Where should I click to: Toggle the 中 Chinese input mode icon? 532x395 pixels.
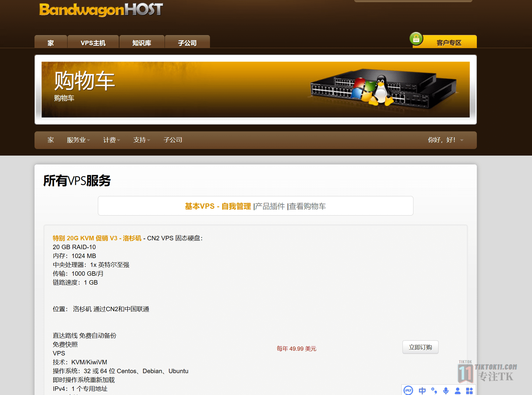coord(422,391)
